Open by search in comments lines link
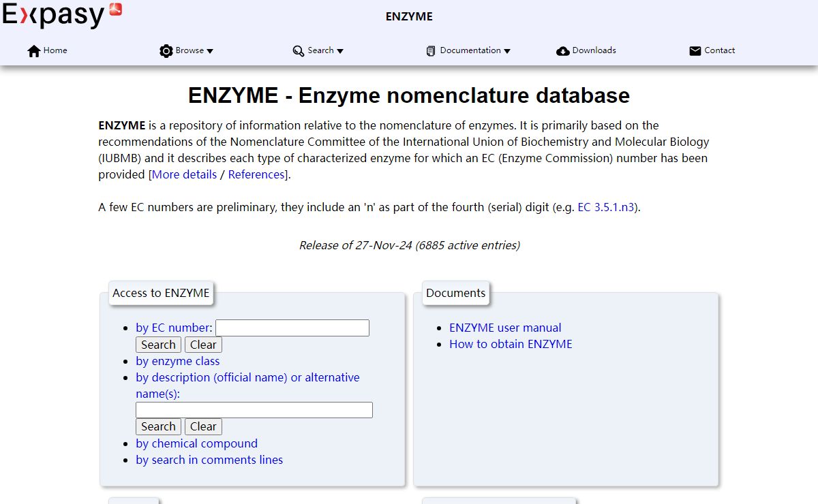 (x=209, y=460)
